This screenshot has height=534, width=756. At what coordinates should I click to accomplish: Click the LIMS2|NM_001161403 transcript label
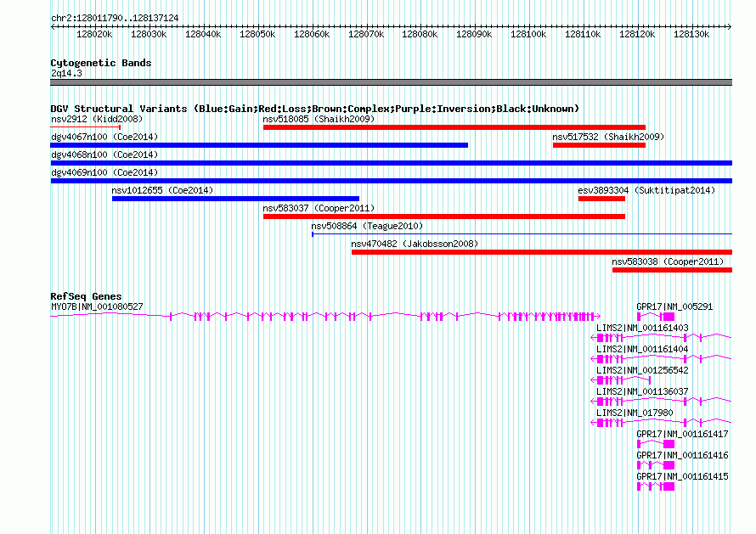(642, 328)
